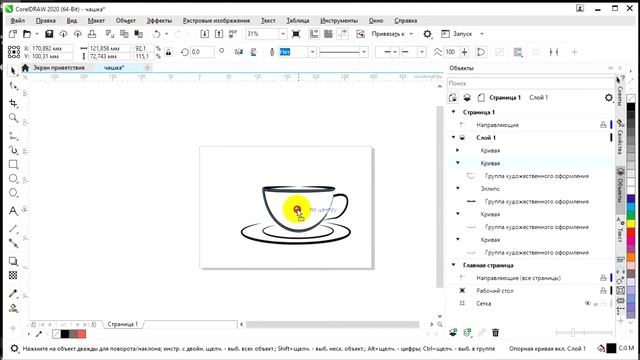
Task: Select the Color Eyedropper tool
Action: tap(13, 293)
